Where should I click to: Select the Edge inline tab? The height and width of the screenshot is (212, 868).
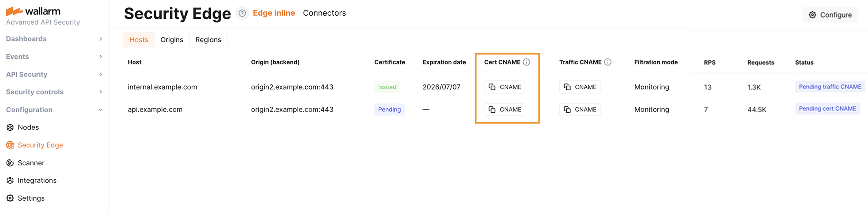[x=274, y=13]
